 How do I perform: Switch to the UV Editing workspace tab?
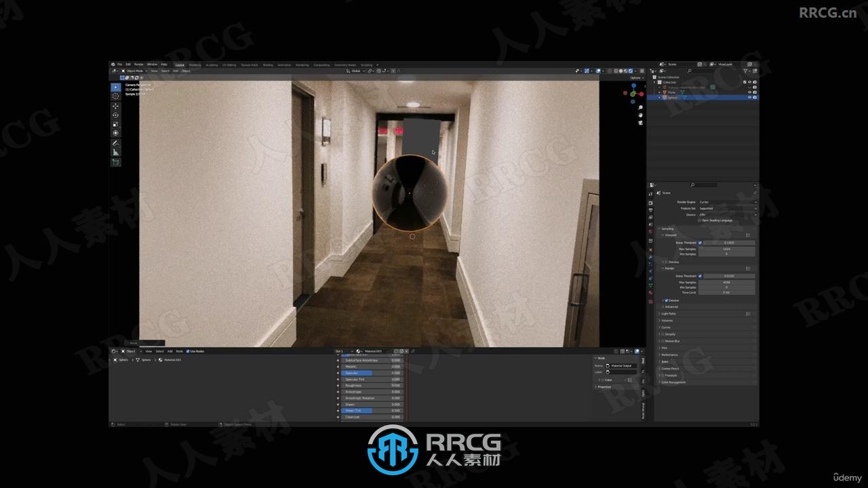click(x=229, y=65)
